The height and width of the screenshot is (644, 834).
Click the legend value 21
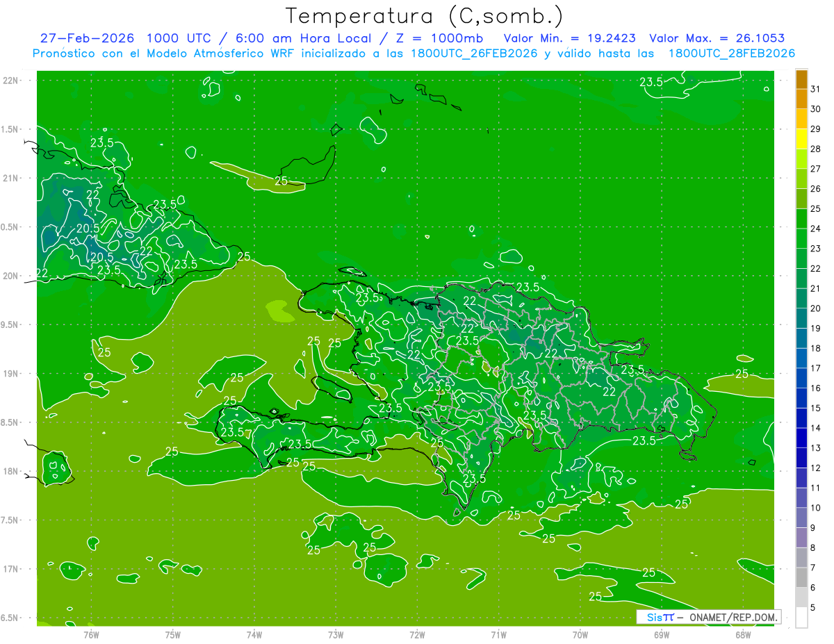816,288
